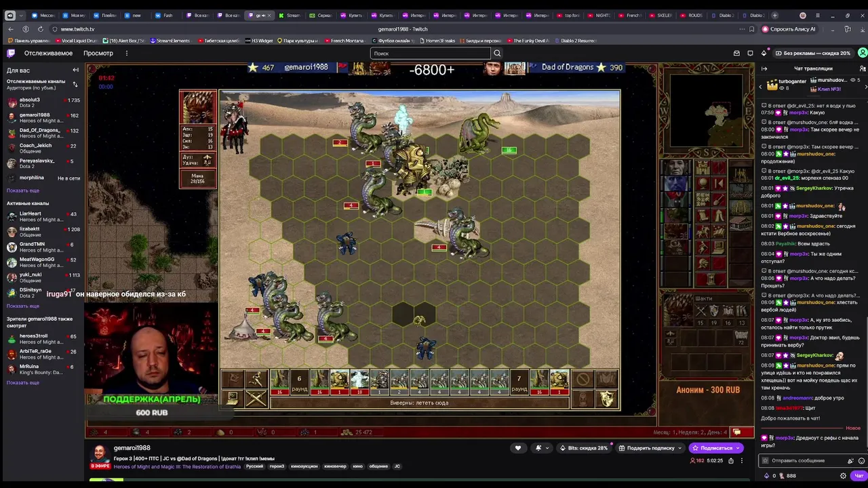This screenshot has width=868, height=488.
Task: Click in the 'Поиск' search field
Action: (431, 53)
